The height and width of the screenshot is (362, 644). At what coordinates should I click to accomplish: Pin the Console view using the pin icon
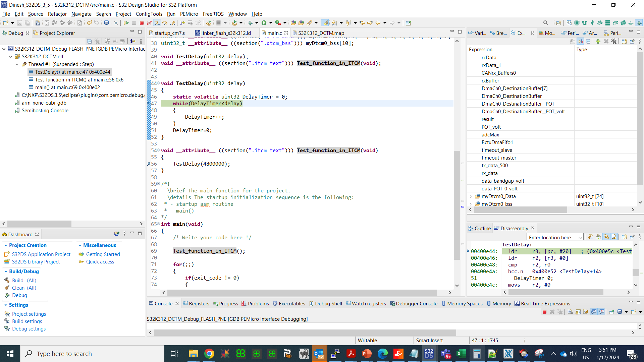coord(611,312)
